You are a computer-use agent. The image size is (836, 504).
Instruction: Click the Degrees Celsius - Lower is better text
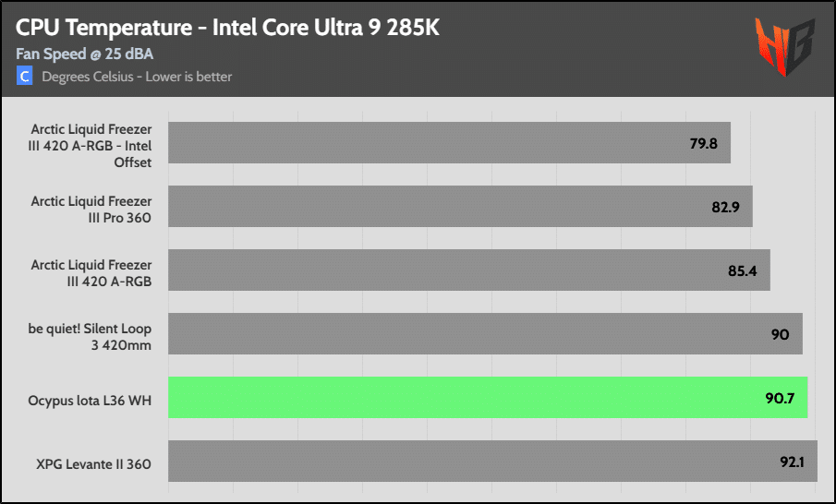[x=137, y=77]
